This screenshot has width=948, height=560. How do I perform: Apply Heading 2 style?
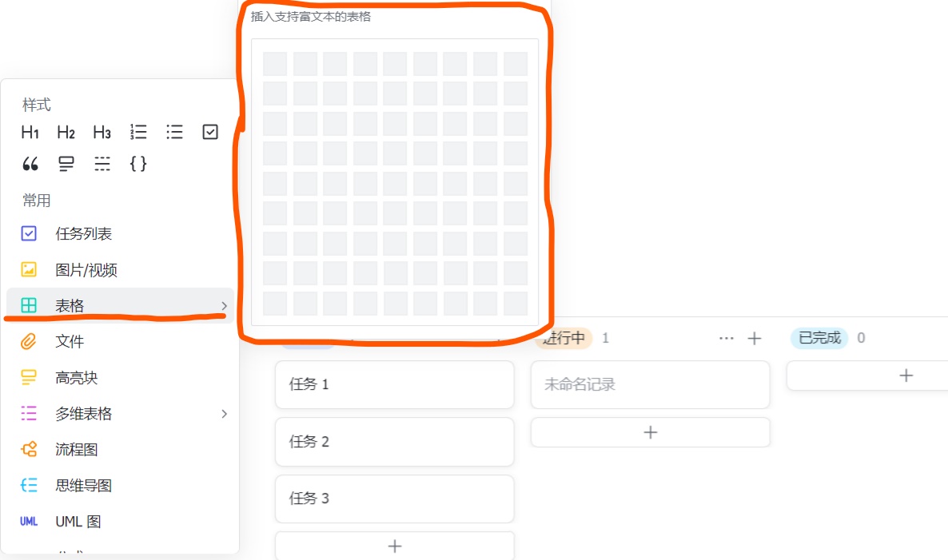(66, 133)
